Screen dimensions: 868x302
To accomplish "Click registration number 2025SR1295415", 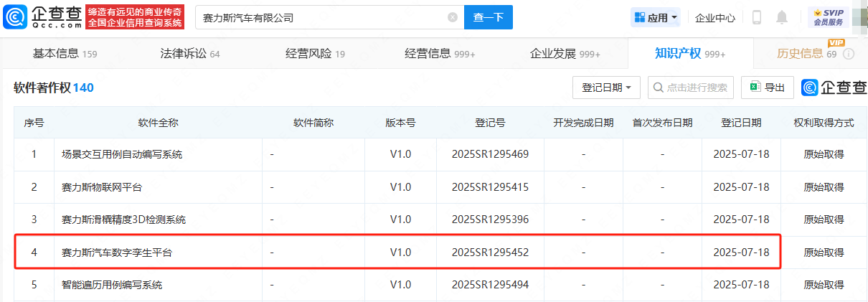I will point(491,187).
